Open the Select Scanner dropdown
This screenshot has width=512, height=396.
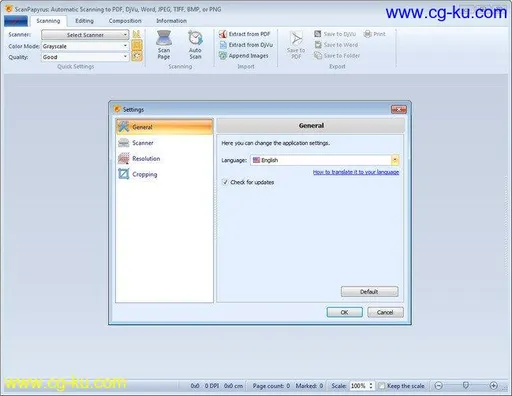click(x=85, y=35)
